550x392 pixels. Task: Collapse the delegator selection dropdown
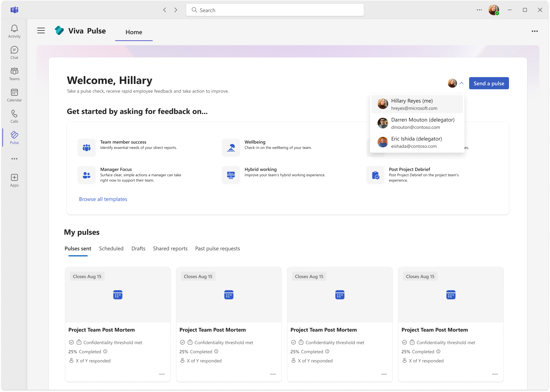point(462,83)
